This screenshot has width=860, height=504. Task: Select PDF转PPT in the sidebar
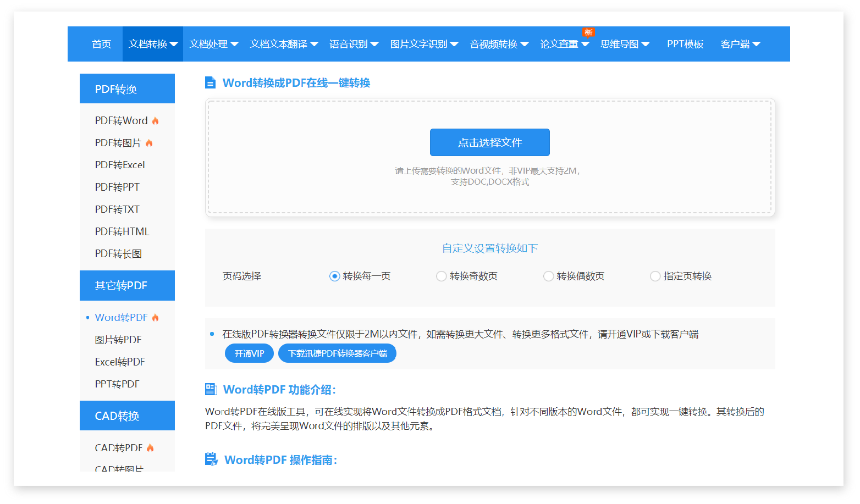pyautogui.click(x=117, y=187)
